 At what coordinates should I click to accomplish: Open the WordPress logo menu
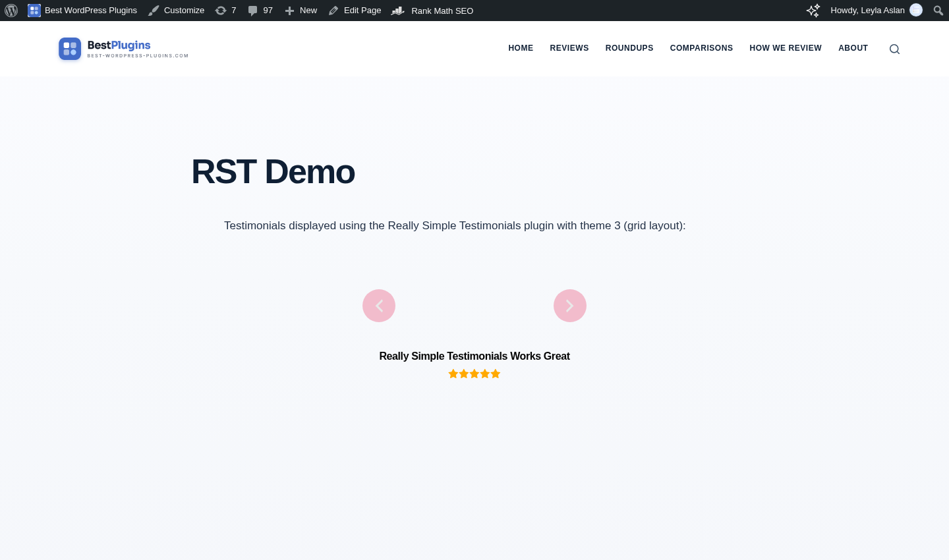[11, 11]
